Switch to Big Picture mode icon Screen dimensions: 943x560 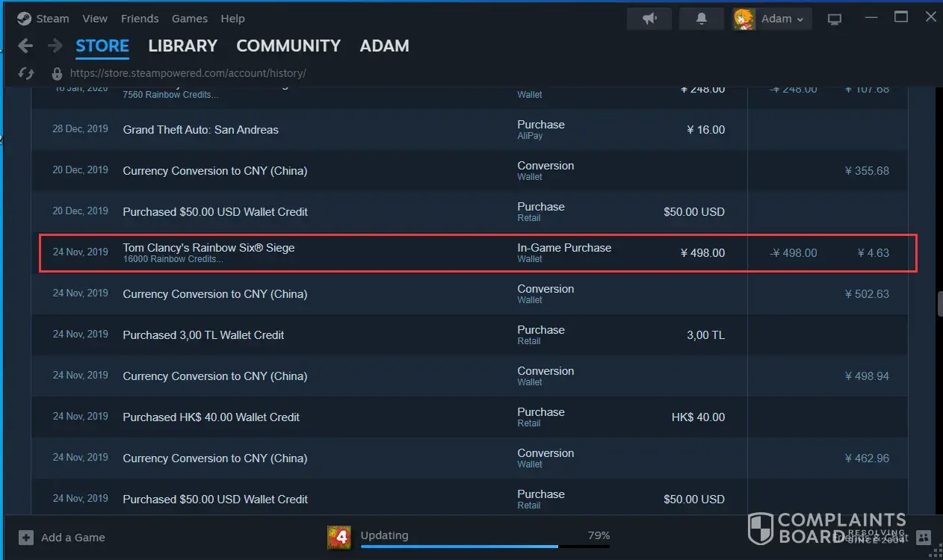pyautogui.click(x=835, y=19)
